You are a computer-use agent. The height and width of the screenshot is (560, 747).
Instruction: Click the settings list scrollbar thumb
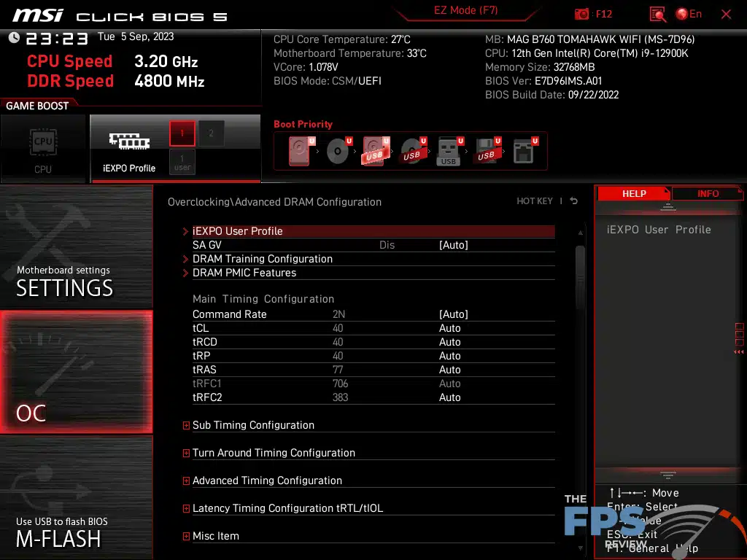click(x=580, y=277)
